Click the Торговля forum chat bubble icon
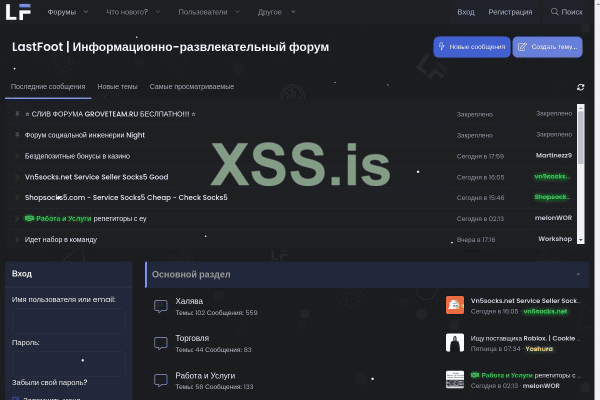This screenshot has height=400, width=600. tap(161, 343)
